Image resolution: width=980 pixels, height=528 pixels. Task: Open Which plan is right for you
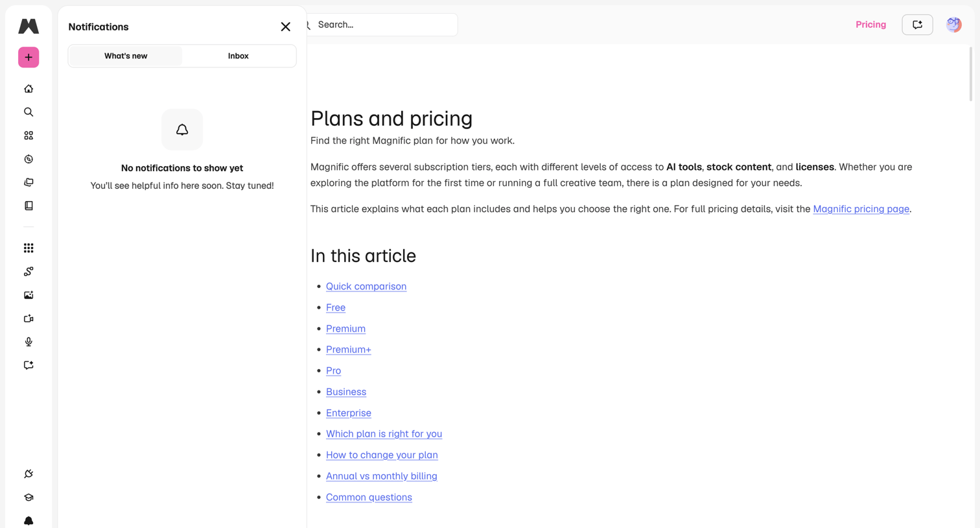[x=384, y=434]
